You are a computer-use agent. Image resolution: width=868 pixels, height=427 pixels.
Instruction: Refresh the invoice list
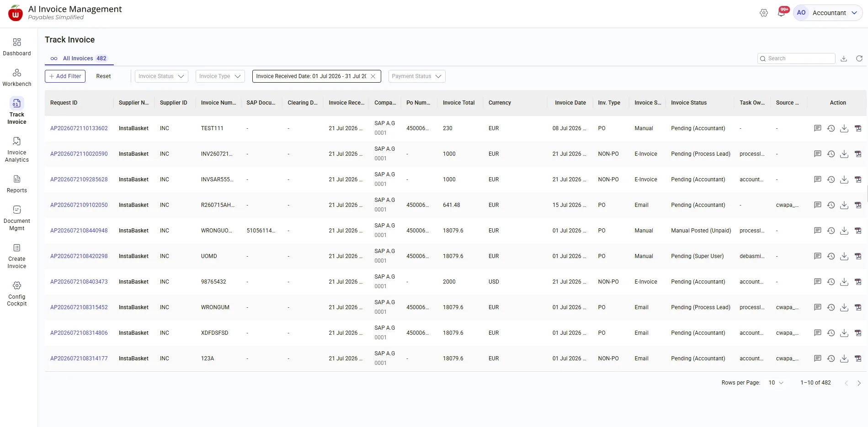859,58
